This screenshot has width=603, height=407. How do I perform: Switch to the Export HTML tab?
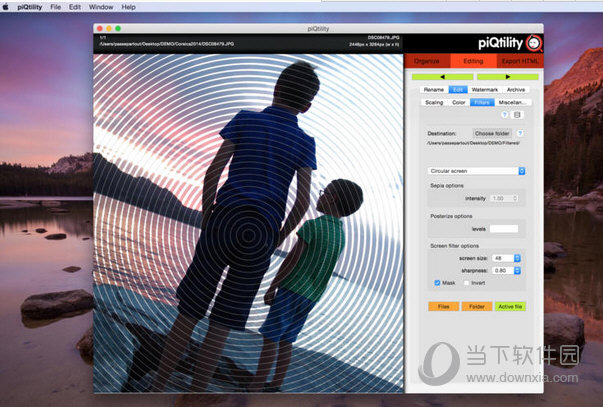click(520, 61)
